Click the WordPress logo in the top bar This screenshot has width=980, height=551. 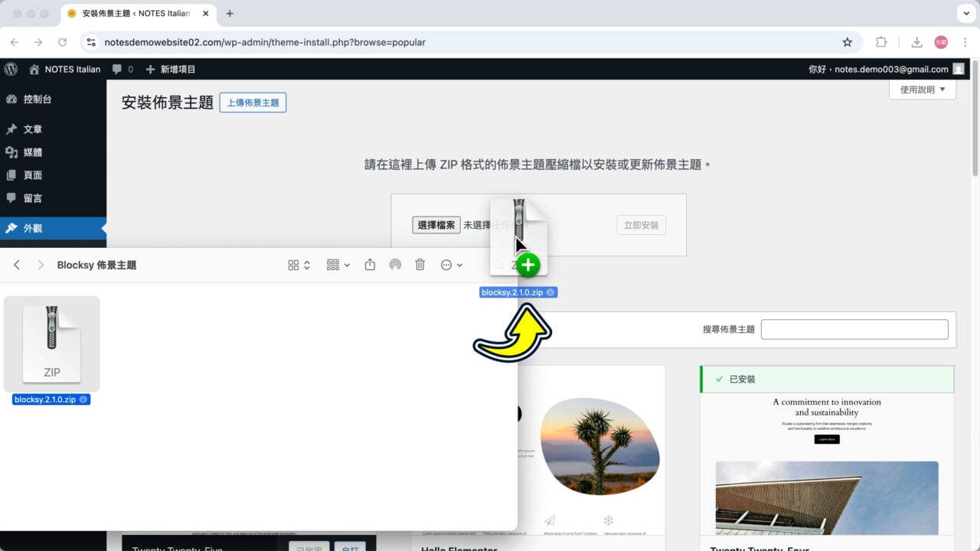click(11, 69)
